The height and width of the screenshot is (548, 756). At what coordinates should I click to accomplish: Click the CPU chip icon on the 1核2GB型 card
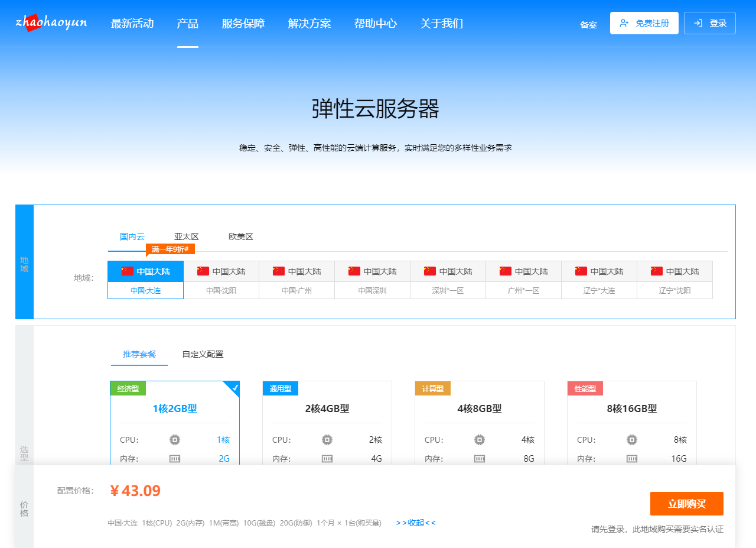click(x=174, y=440)
